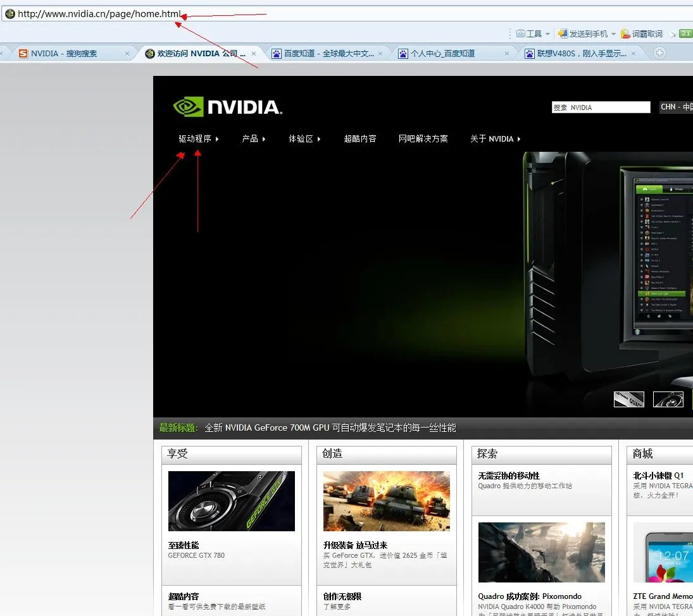Click the 搜索 NVIDIA search field

point(601,108)
